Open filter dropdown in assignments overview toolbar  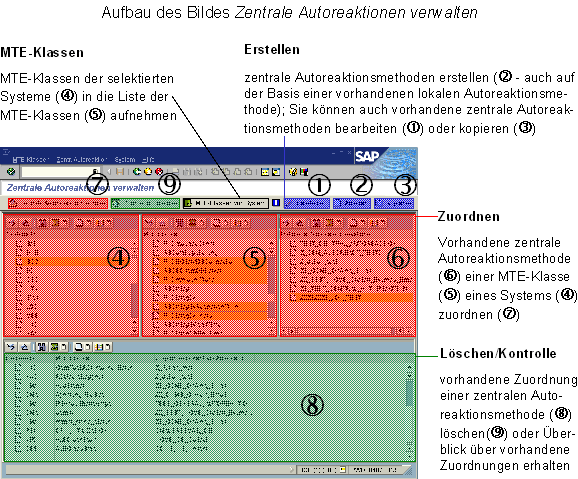(64, 347)
